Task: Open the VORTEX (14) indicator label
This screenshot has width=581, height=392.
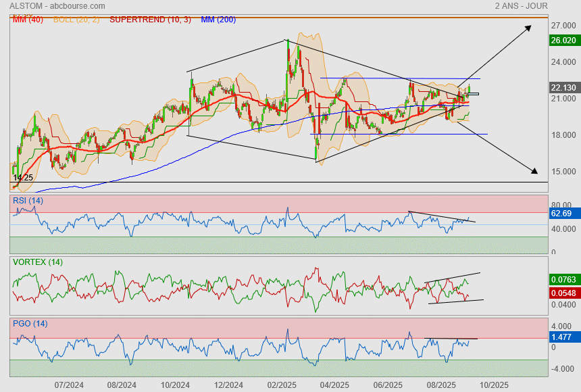Action: pos(38,262)
